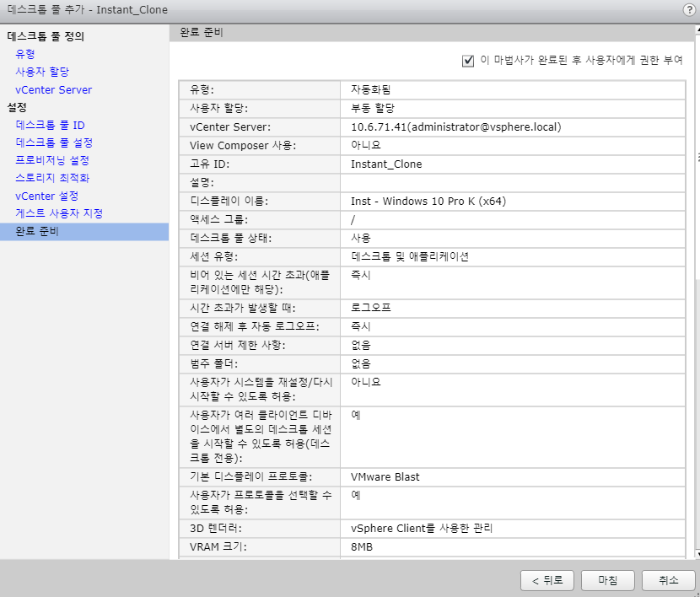Viewport: 700px width, 597px height.
Task: Click the 로그오프 value for 시간 초과가 발생할 때
Action: click(x=370, y=308)
